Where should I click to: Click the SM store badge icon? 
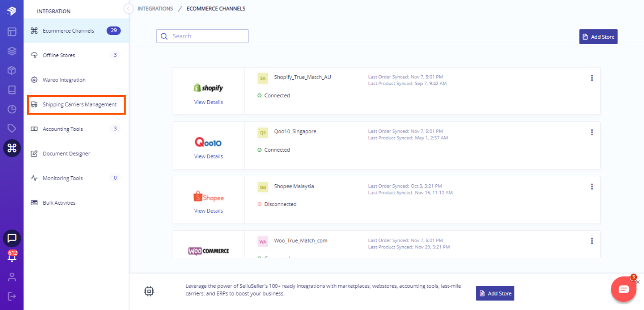point(263,187)
